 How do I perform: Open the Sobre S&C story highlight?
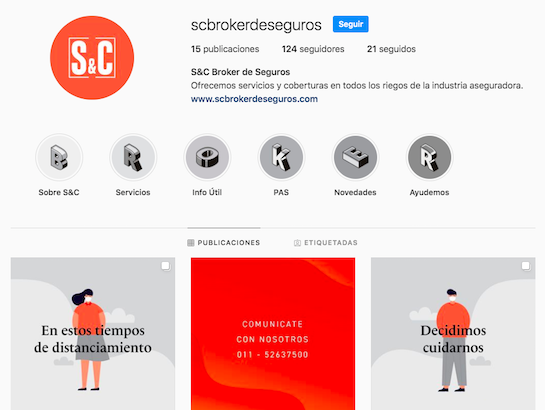pos(59,157)
